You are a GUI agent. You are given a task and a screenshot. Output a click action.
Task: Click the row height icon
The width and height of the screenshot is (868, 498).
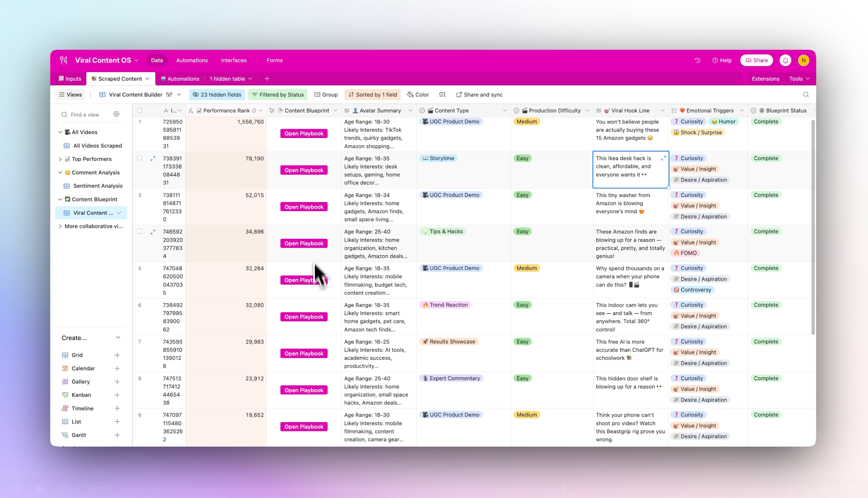pyautogui.click(x=442, y=95)
